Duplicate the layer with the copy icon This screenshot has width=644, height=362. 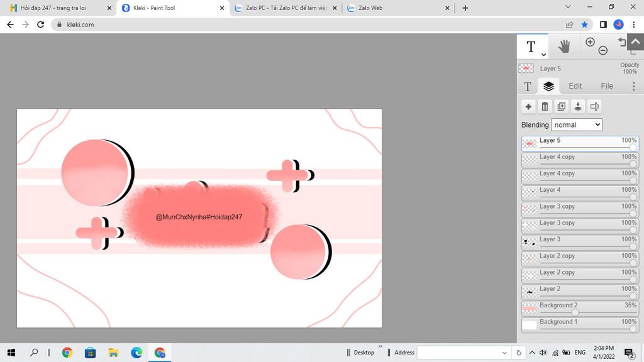pos(562,107)
